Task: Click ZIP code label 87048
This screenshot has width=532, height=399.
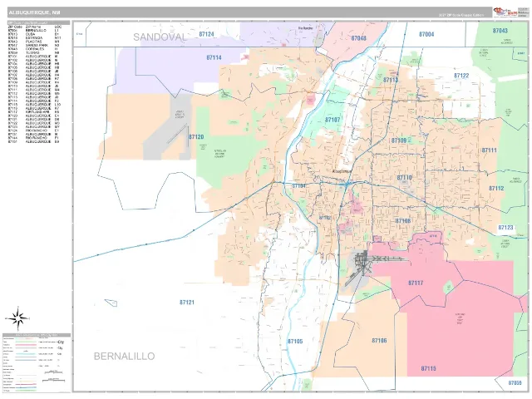Action: coord(358,38)
